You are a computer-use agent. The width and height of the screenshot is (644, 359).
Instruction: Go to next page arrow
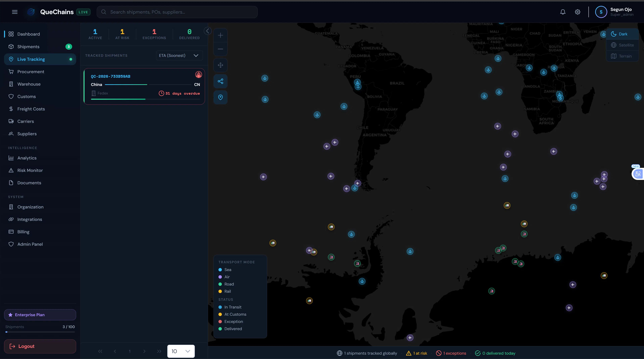pyautogui.click(x=144, y=351)
